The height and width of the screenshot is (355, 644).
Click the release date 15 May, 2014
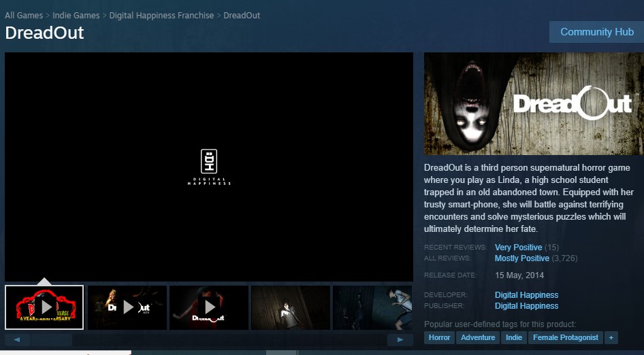[x=519, y=275]
